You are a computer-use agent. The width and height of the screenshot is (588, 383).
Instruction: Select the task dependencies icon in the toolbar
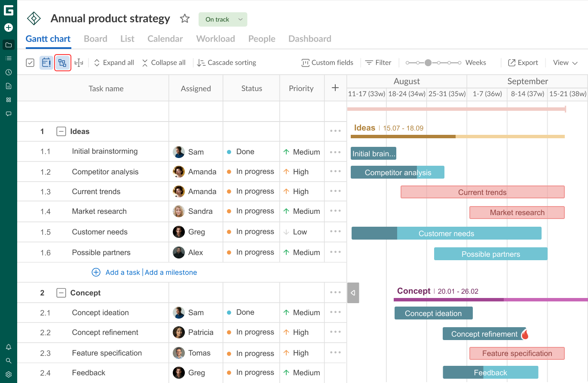[x=62, y=62]
